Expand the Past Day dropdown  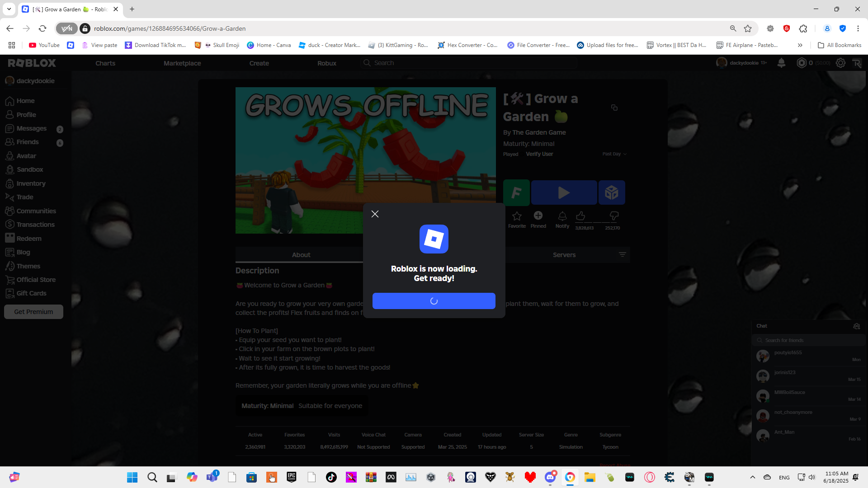pos(614,154)
